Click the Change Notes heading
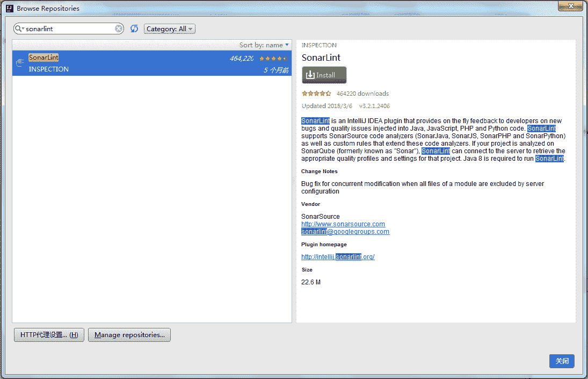Viewport: 588px width, 379px height. (x=320, y=171)
